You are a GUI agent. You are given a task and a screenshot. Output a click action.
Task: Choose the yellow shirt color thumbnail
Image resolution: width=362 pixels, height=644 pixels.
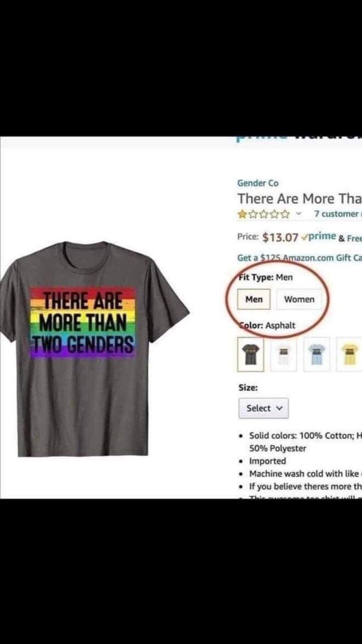pos(349,354)
